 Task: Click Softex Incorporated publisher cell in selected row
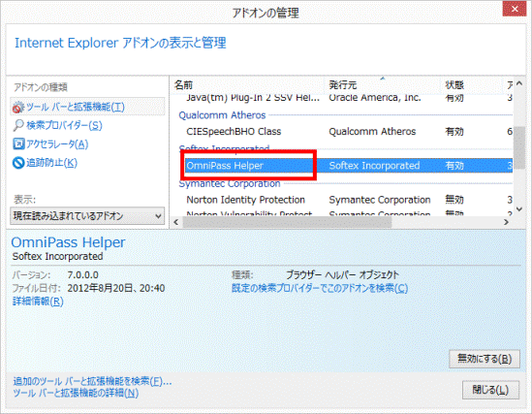point(374,166)
